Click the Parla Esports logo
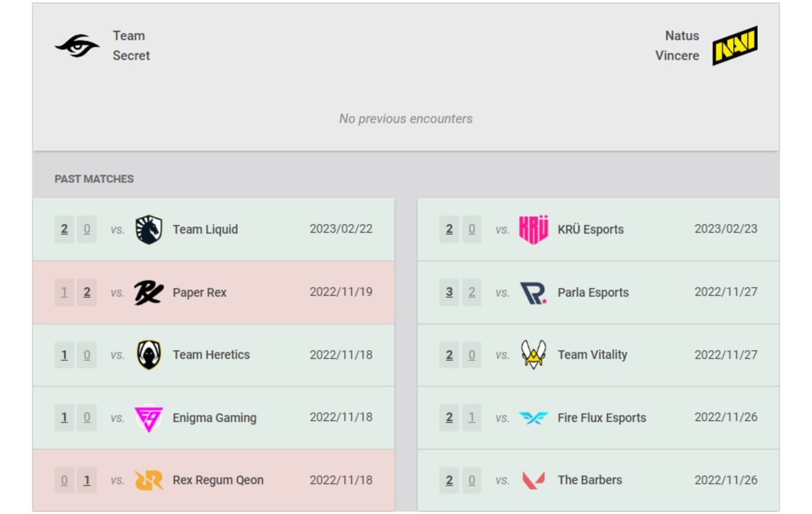Screen dimensions: 812x514 (x=534, y=292)
